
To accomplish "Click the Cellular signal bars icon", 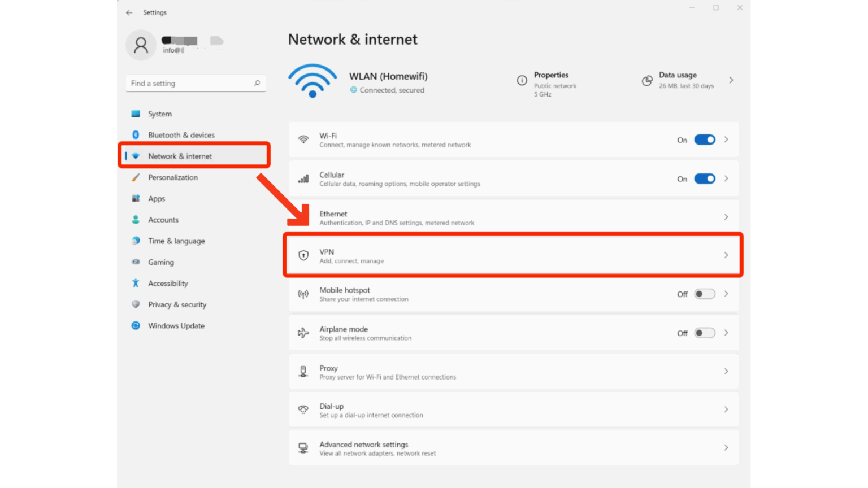I will 303,178.
